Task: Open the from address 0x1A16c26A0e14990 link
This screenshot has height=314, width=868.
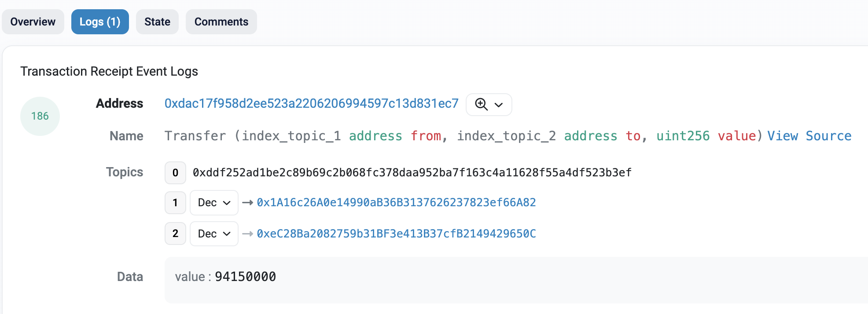Action: point(396,202)
